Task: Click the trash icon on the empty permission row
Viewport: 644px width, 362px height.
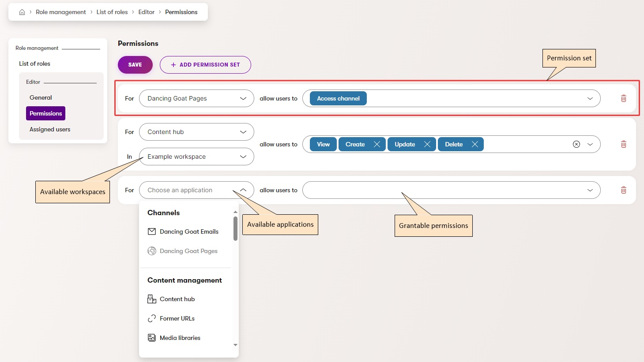Action: point(623,190)
